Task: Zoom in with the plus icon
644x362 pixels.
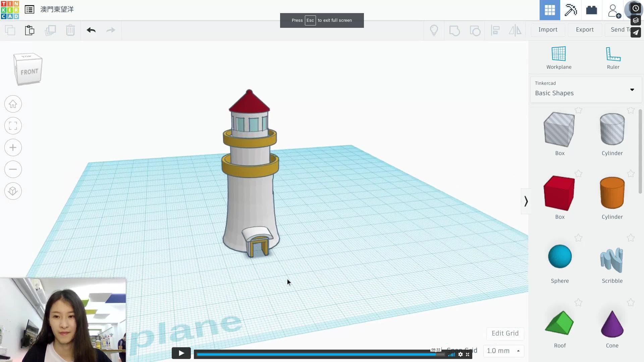Action: click(x=13, y=148)
